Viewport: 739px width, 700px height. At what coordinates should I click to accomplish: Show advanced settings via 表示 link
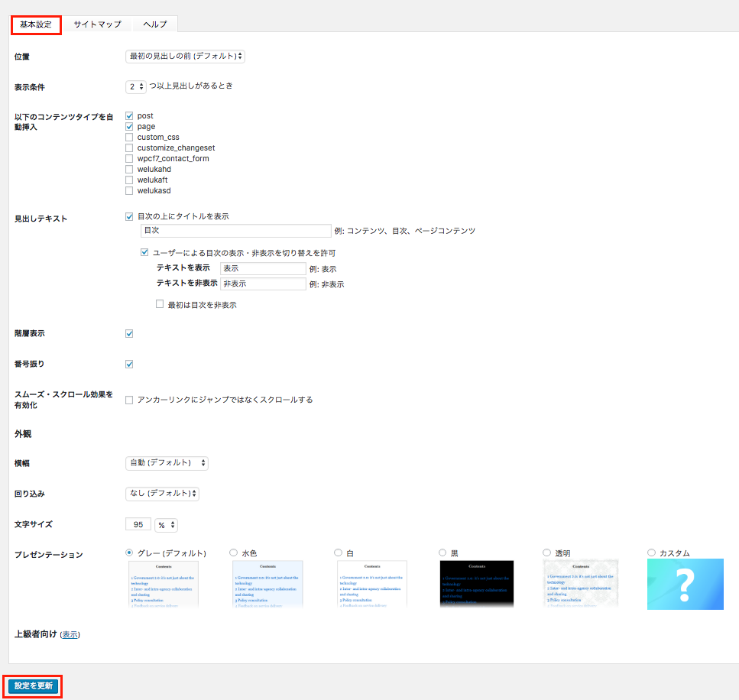click(70, 635)
